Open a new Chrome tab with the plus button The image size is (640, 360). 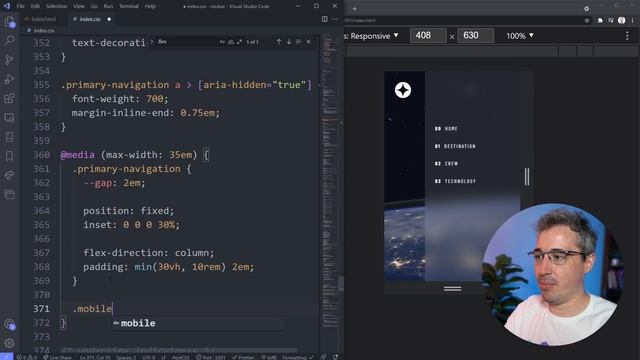(354, 8)
